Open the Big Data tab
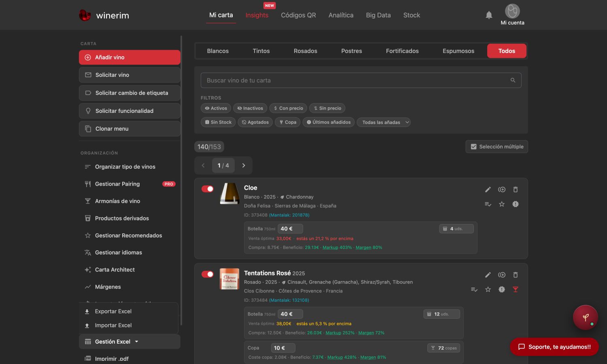The height and width of the screenshot is (364, 607). pos(378,15)
